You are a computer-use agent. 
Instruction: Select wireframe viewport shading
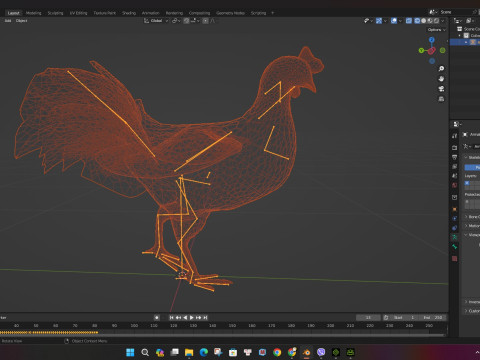tap(417, 21)
